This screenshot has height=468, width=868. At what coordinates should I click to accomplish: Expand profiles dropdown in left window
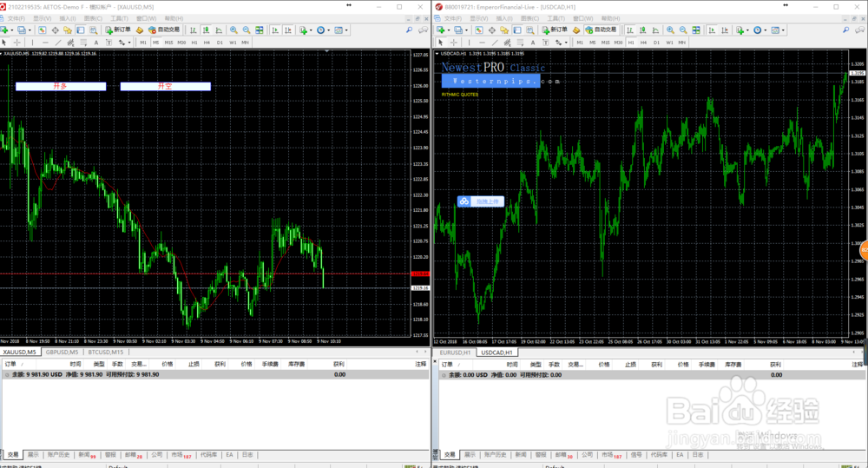(x=30, y=30)
